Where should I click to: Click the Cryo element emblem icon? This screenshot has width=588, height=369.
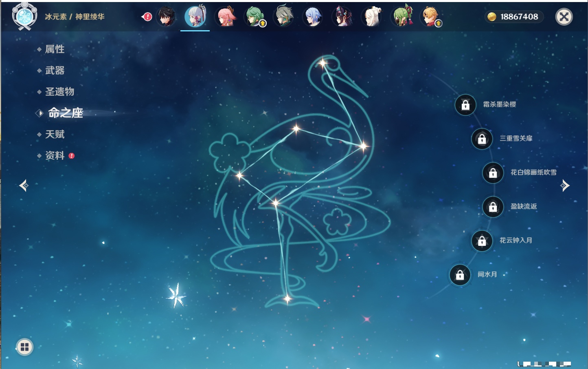[x=25, y=17]
